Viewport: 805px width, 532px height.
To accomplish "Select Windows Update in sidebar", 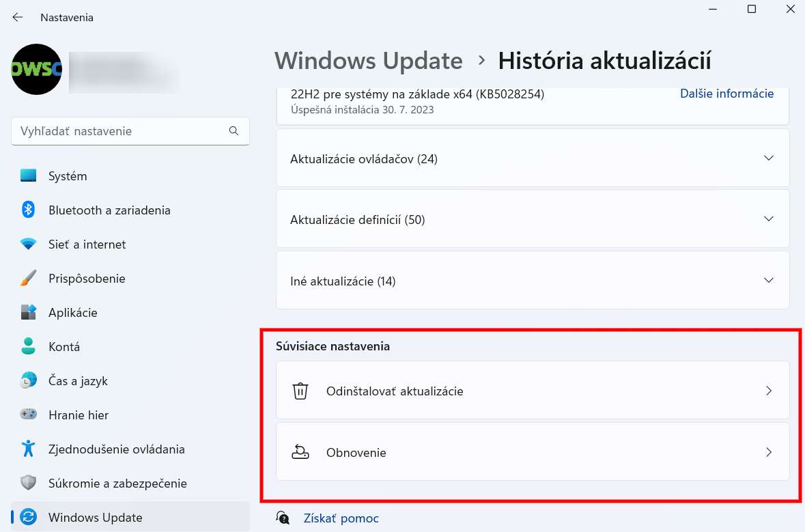I will click(130, 517).
